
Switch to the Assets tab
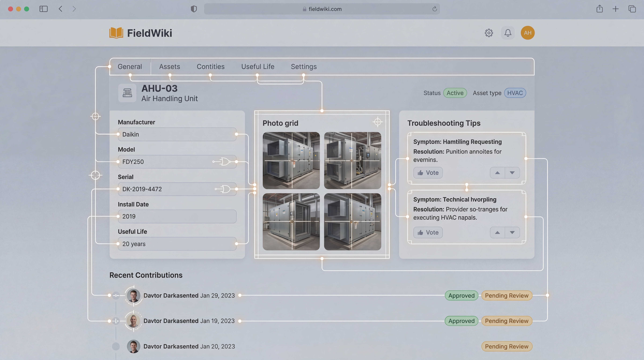170,67
